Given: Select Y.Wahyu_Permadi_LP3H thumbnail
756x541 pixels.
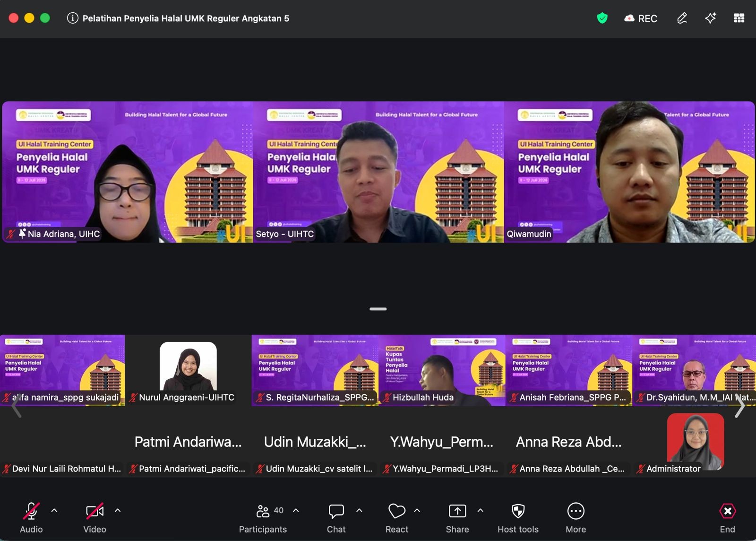Looking at the screenshot, I should click(x=442, y=442).
